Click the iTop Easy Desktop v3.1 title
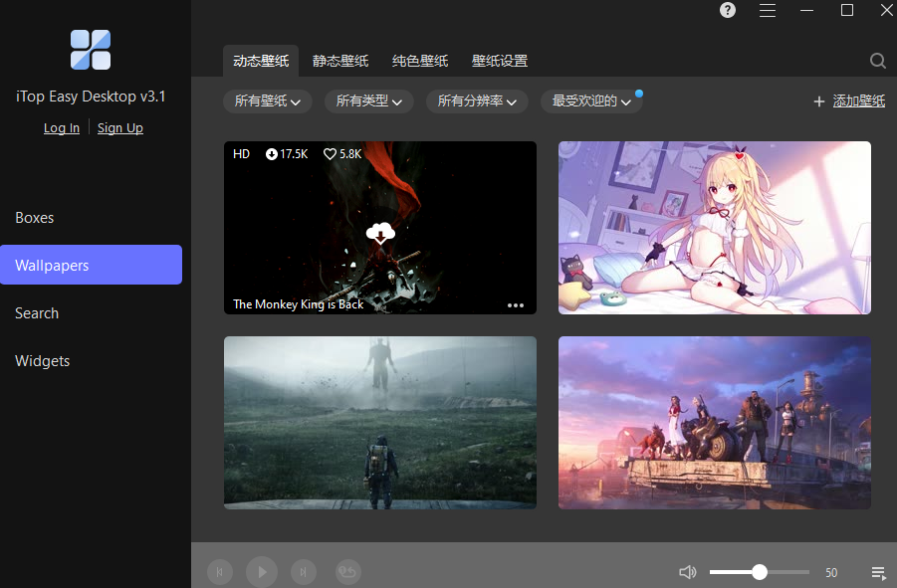The height and width of the screenshot is (588, 897). tap(91, 96)
